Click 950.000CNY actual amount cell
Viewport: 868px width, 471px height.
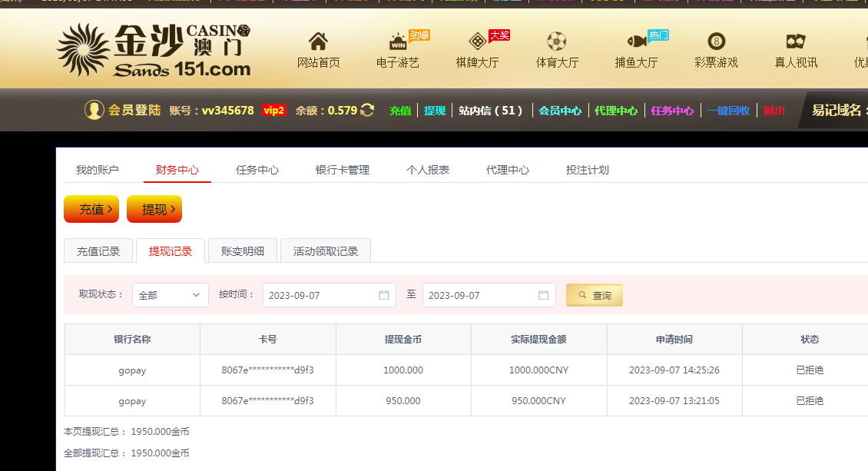point(539,401)
